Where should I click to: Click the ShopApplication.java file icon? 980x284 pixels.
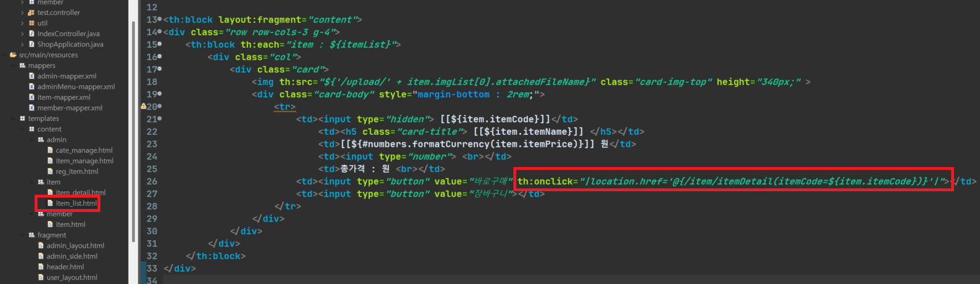(x=32, y=44)
